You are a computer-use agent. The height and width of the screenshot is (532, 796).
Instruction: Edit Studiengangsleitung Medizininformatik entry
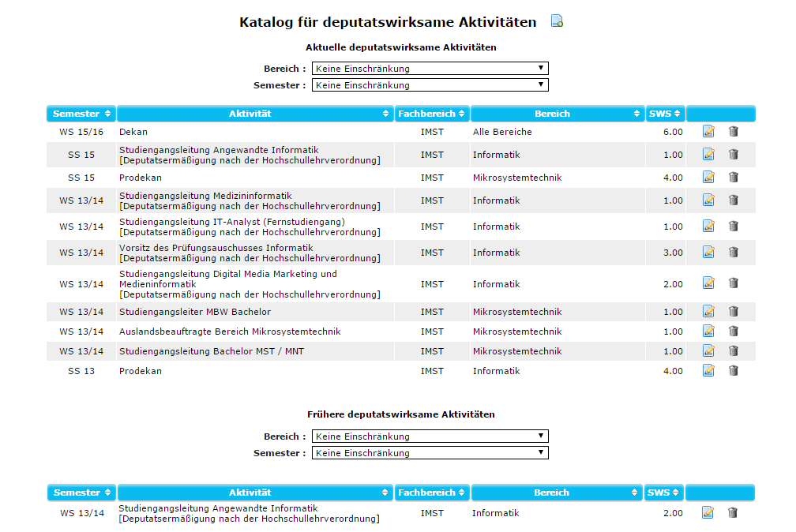[708, 200]
